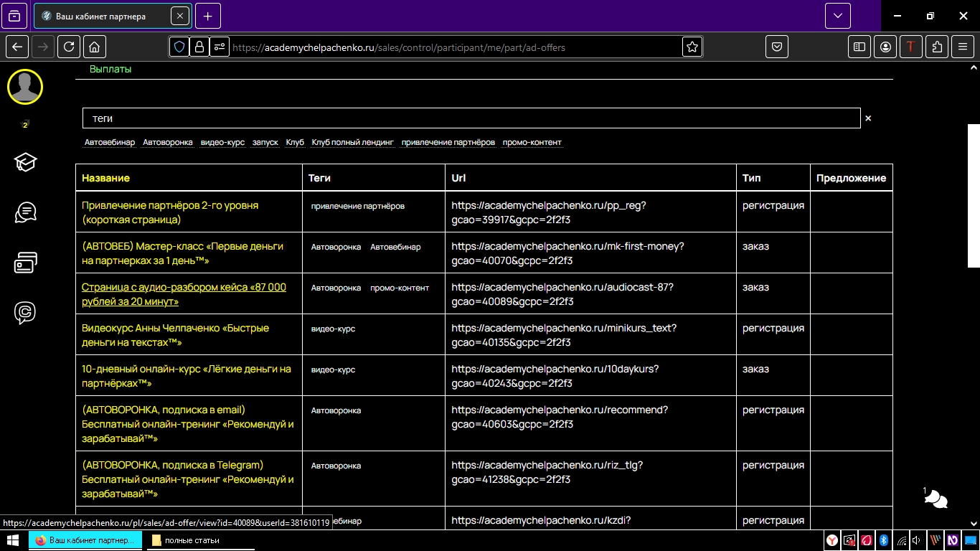Filter by the «Автоворонка» tag under search
This screenshot has height=551, width=980.
click(x=168, y=142)
